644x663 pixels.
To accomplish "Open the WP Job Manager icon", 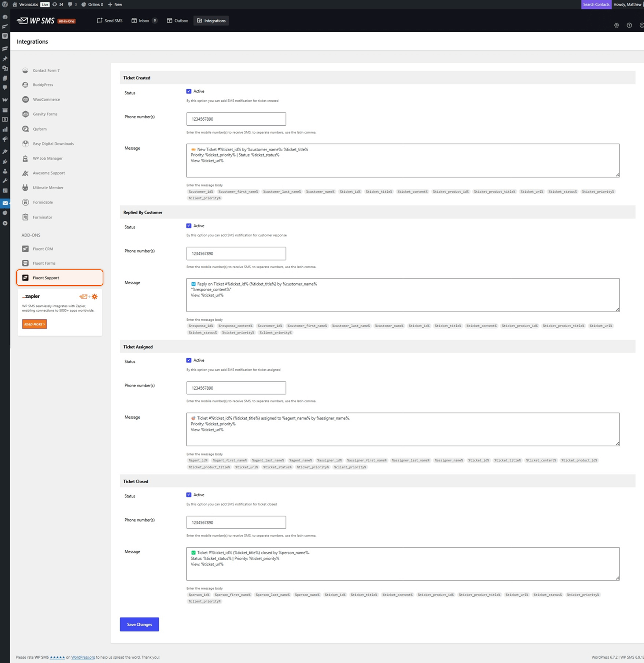I will (x=25, y=158).
